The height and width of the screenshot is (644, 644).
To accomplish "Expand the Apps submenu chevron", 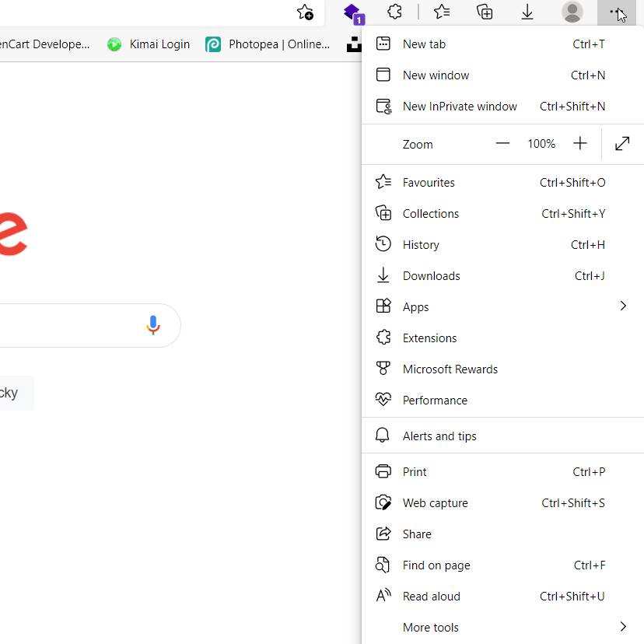I will click(622, 306).
